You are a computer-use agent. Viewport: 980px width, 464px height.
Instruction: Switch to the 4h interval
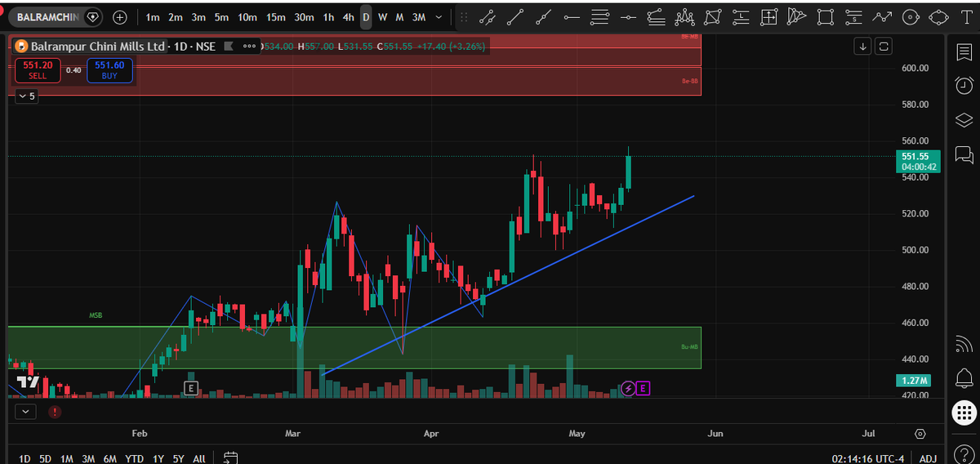point(349,16)
